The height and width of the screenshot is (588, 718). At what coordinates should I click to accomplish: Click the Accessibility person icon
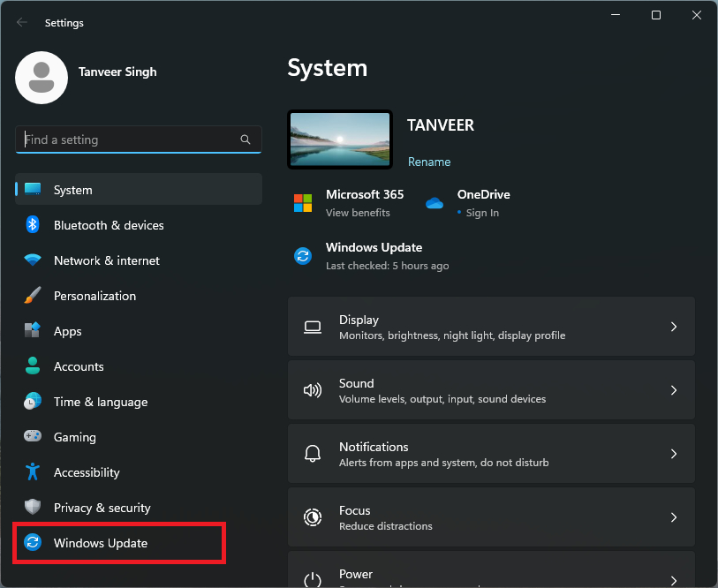point(33,472)
